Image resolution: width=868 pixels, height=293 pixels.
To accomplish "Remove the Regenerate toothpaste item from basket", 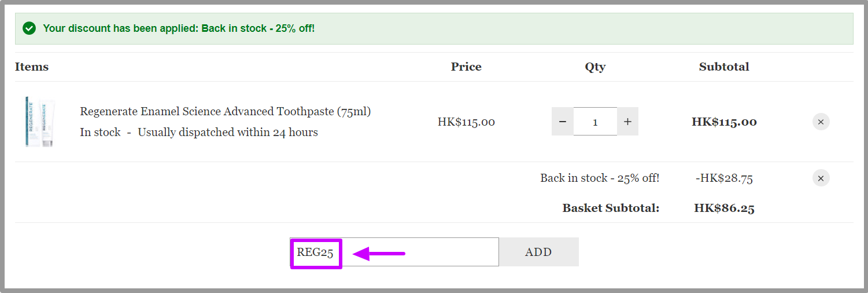I will [x=821, y=122].
